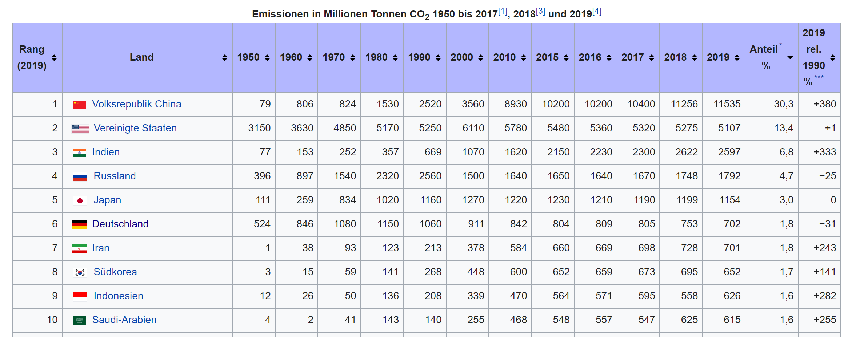Sort by Land column arrows
Viewport: 868px width, 337px height.
(225, 58)
